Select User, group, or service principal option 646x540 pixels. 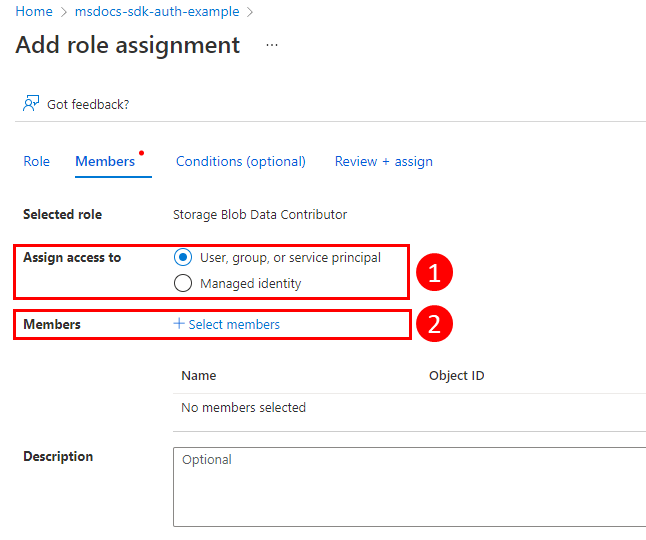click(x=183, y=257)
